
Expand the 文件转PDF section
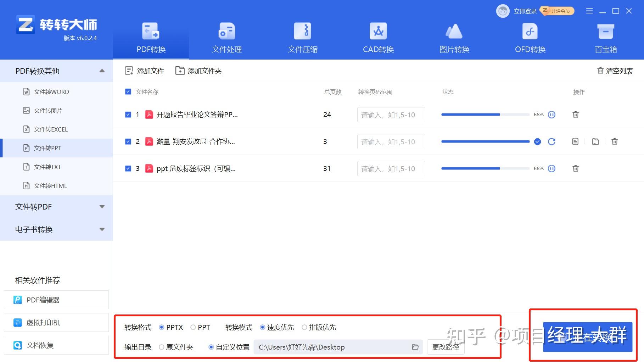(102, 207)
